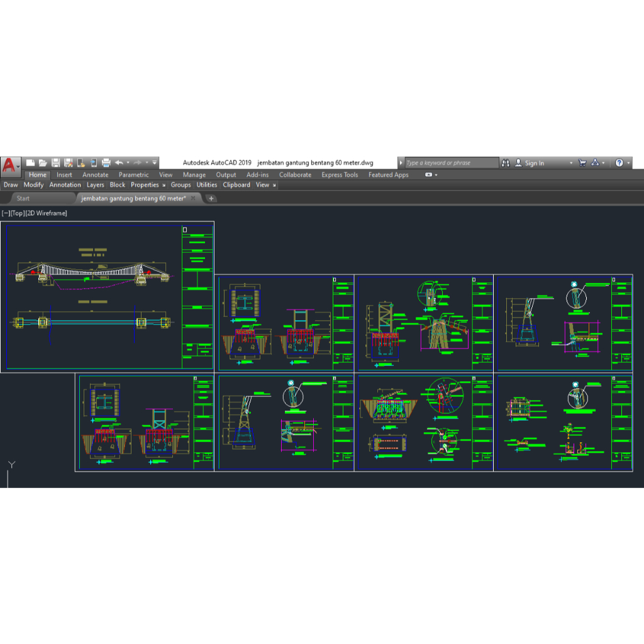Expand the Properties panel launcher arrow

pyautogui.click(x=164, y=186)
